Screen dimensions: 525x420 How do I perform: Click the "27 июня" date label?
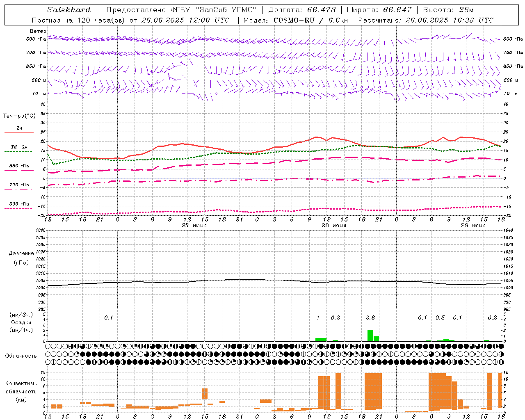click(x=194, y=226)
